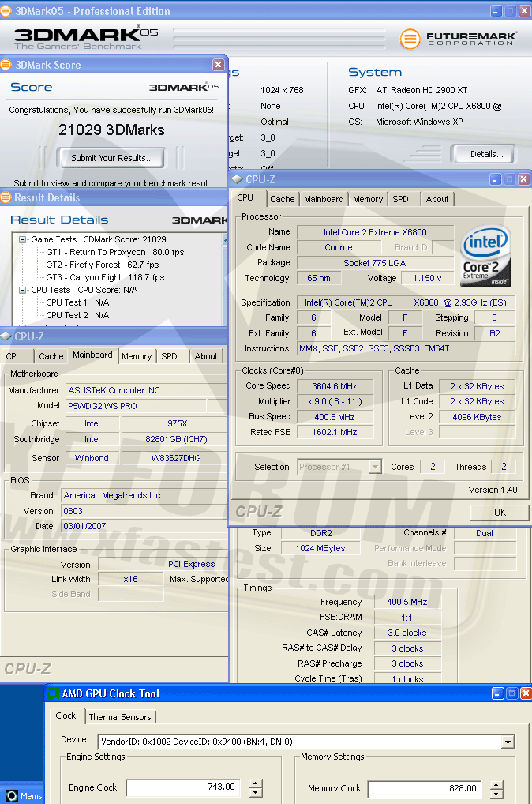Click Rated FSB value 1602.1 MHz
532x804 pixels.
point(335,432)
